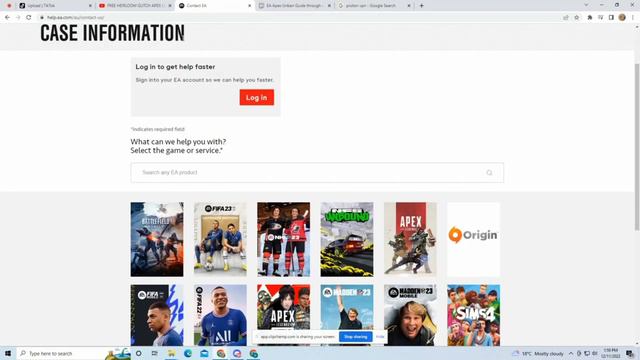Select the Apex Legends tile next to Origin

[410, 239]
